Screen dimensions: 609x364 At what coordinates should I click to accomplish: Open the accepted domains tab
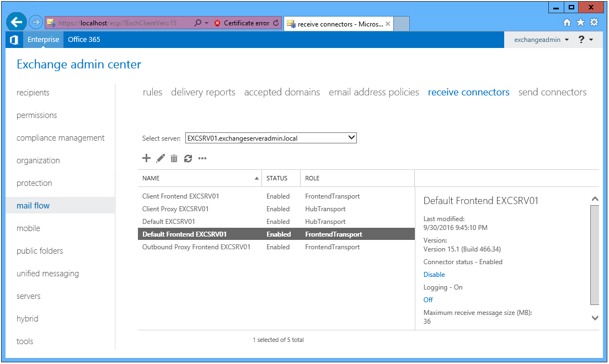click(x=282, y=92)
